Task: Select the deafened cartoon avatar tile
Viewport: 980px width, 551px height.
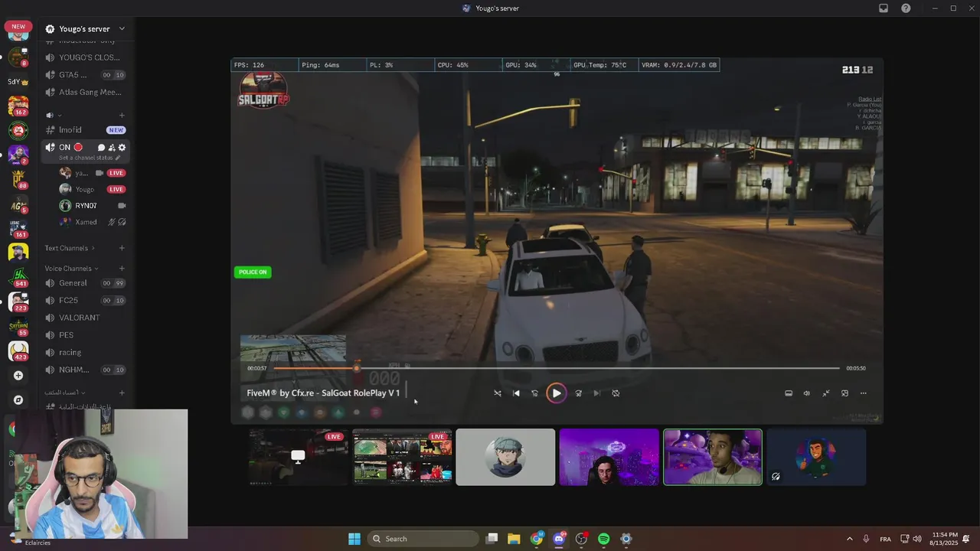Action: 817,457
